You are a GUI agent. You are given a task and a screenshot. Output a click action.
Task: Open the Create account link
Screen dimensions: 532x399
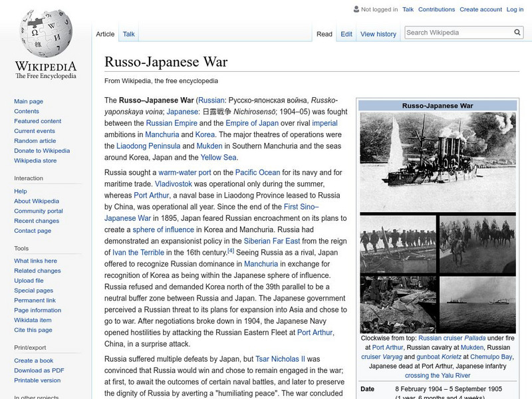(x=480, y=9)
